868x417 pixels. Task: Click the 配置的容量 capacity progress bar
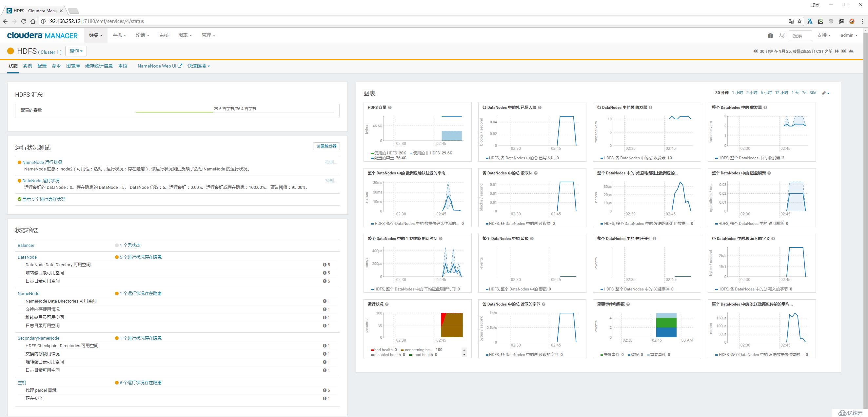(235, 111)
